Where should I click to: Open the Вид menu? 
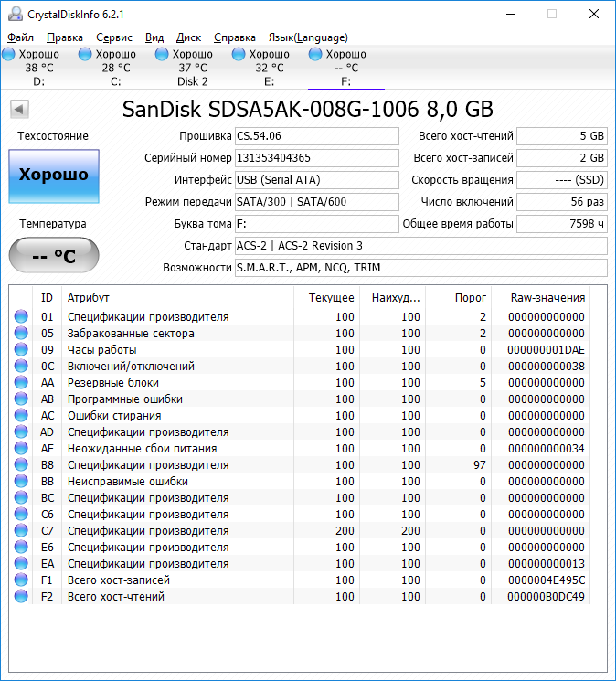point(154,37)
